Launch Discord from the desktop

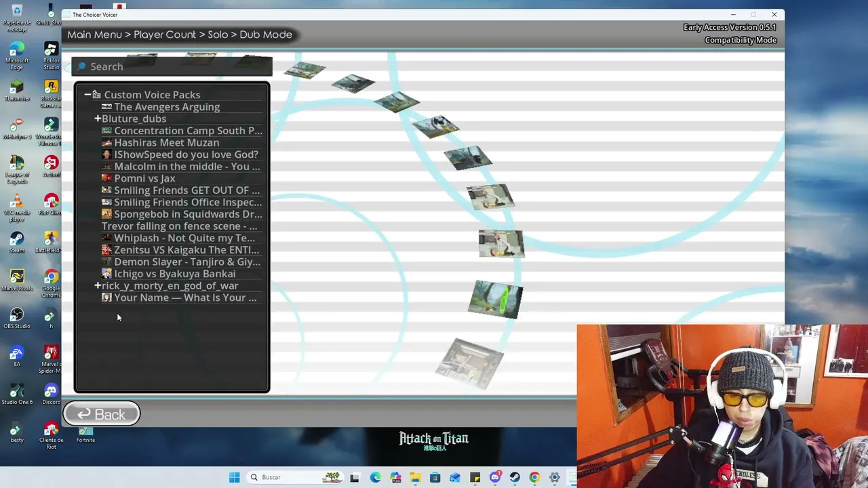[x=51, y=394]
